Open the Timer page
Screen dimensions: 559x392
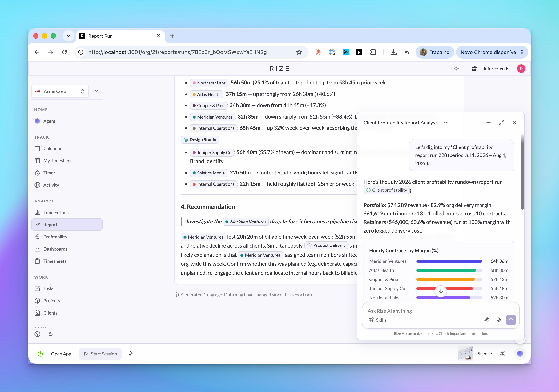(x=67, y=173)
